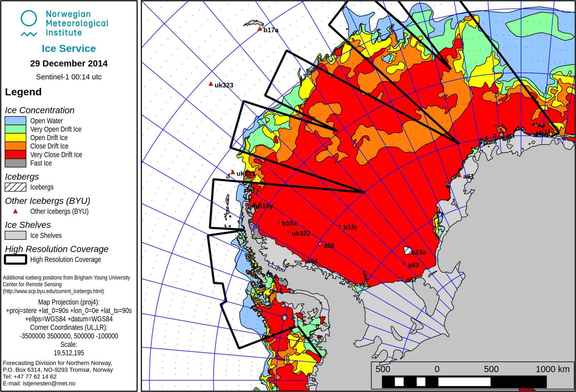Select the Ice Service header

point(69,48)
